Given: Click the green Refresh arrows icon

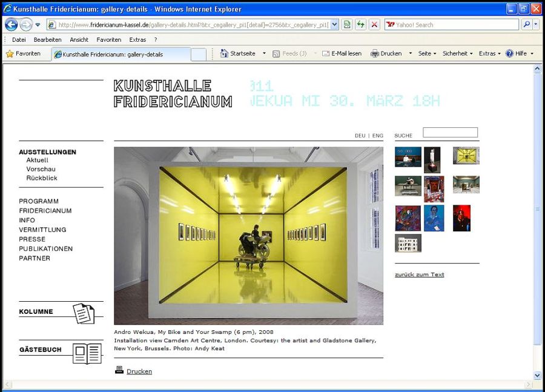Looking at the screenshot, I should coord(361,25).
